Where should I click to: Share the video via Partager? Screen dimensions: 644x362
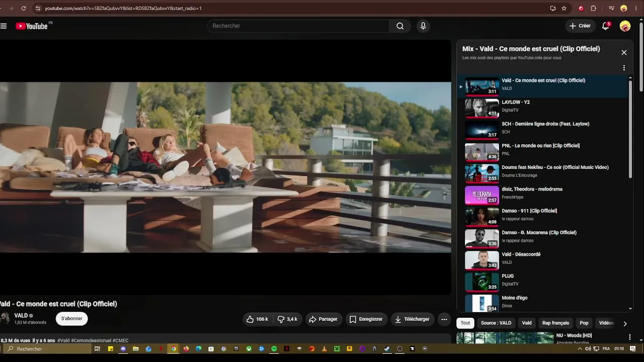[x=323, y=319]
